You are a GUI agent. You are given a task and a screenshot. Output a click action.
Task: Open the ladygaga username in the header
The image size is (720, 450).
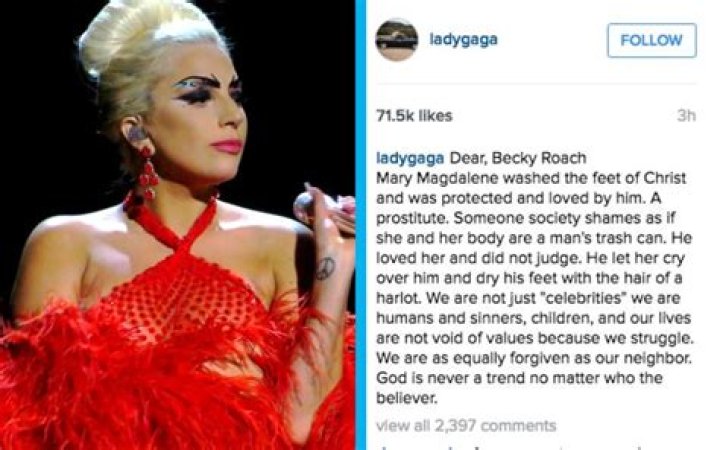click(463, 39)
